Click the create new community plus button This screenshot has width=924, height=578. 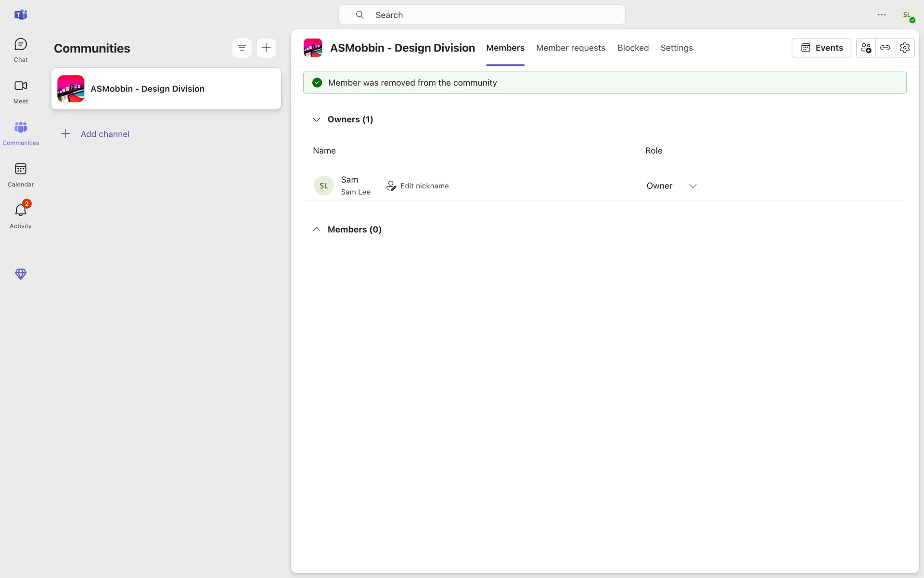266,48
